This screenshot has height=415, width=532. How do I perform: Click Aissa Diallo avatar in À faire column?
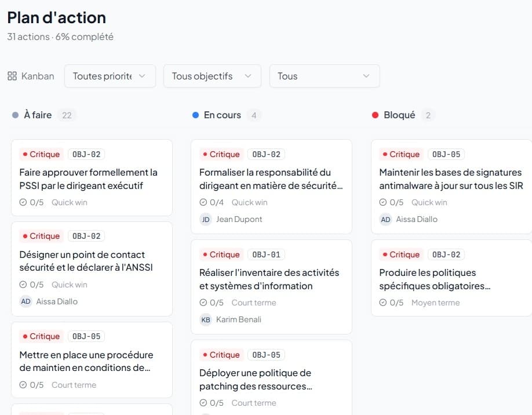click(25, 301)
